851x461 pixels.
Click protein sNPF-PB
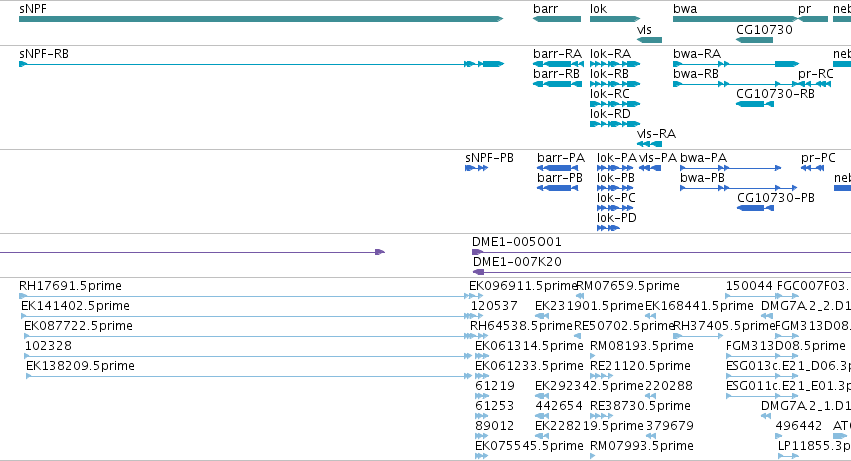tap(477, 168)
